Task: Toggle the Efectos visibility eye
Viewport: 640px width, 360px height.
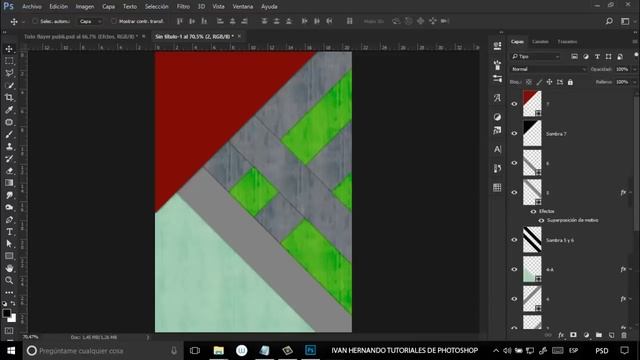Action: [x=533, y=211]
